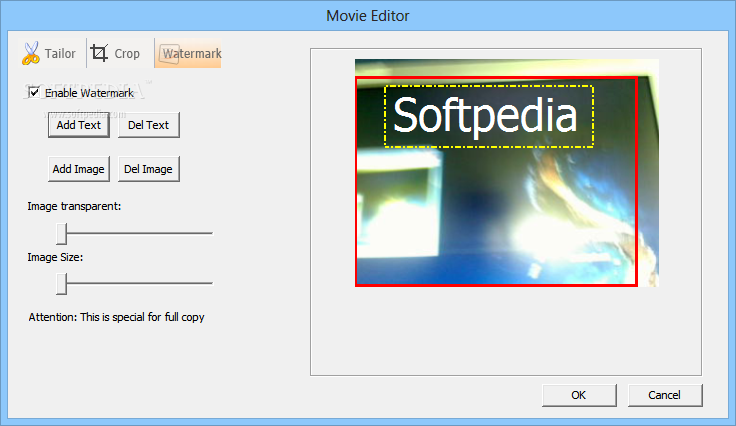Image resolution: width=736 pixels, height=426 pixels.
Task: Click the scissors Tailor icon
Action: click(x=31, y=53)
